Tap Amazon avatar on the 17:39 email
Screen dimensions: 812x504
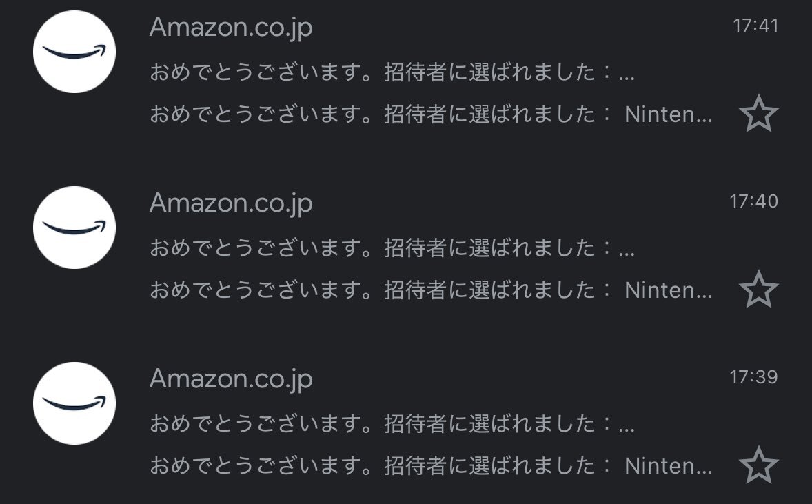(74, 403)
